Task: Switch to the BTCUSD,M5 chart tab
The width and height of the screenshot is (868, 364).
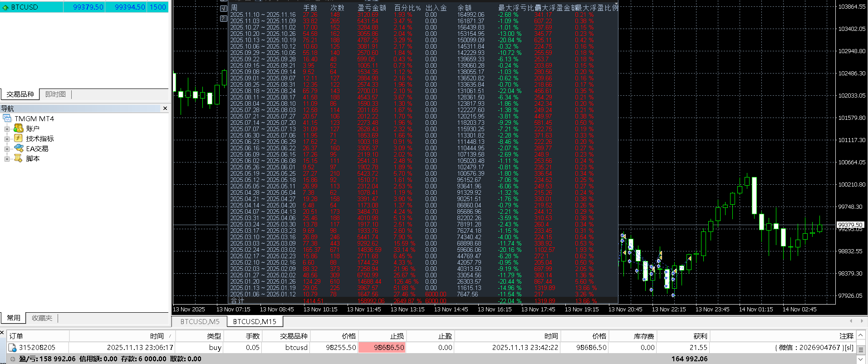Action: coord(200,321)
